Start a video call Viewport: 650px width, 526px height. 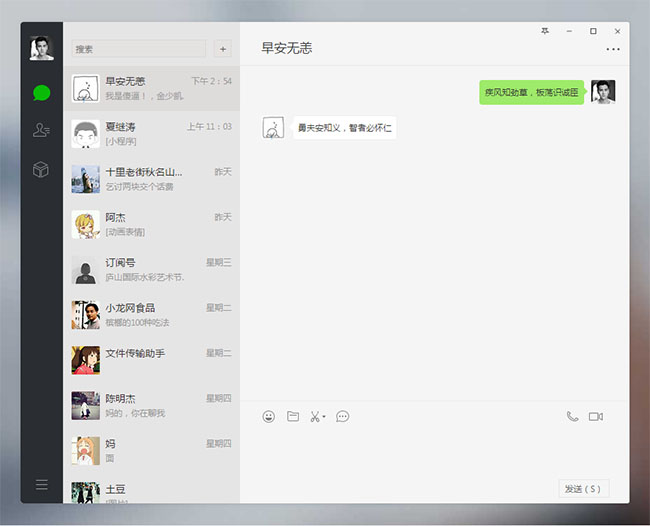(596, 416)
